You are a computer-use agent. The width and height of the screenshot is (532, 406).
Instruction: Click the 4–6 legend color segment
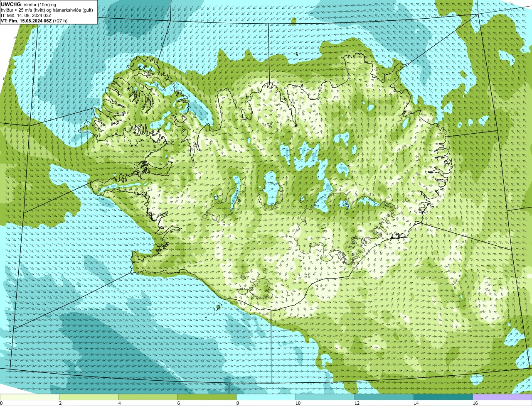(148, 397)
